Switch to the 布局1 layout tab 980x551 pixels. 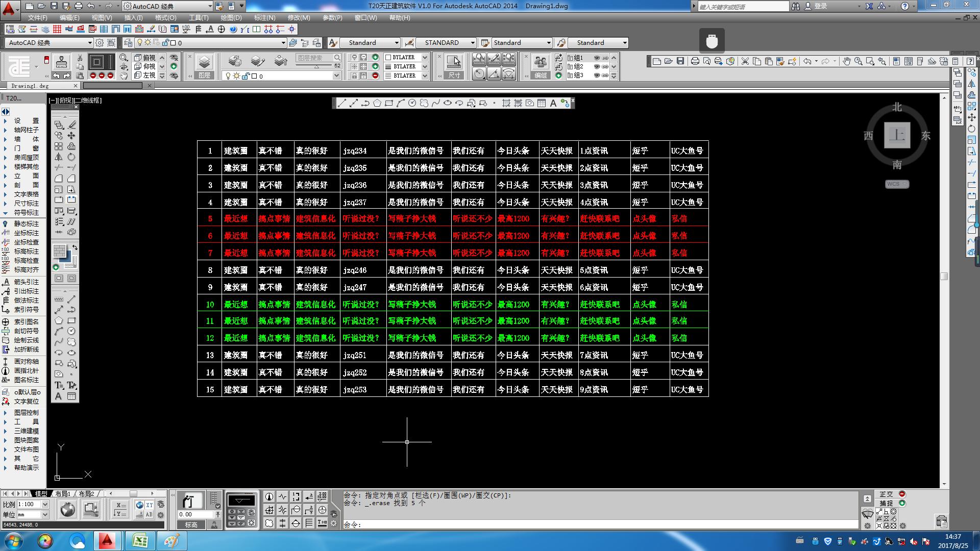62,494
